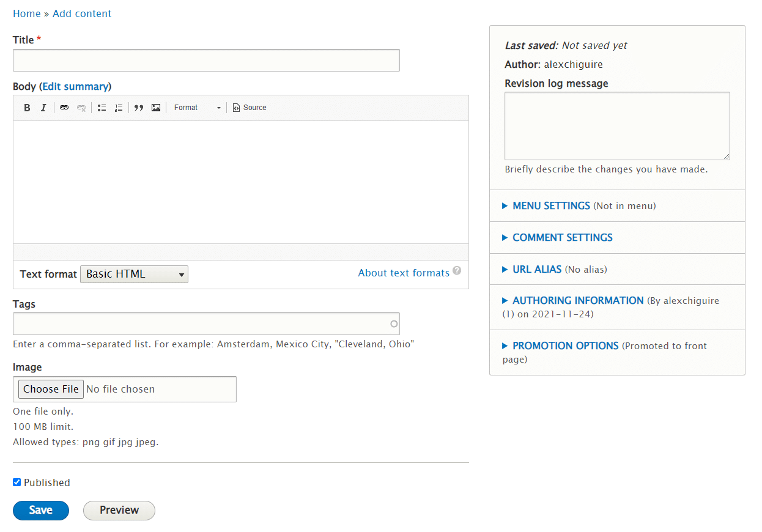
Task: Toggle bold formatting in editor toolbar
Action: [x=27, y=108]
